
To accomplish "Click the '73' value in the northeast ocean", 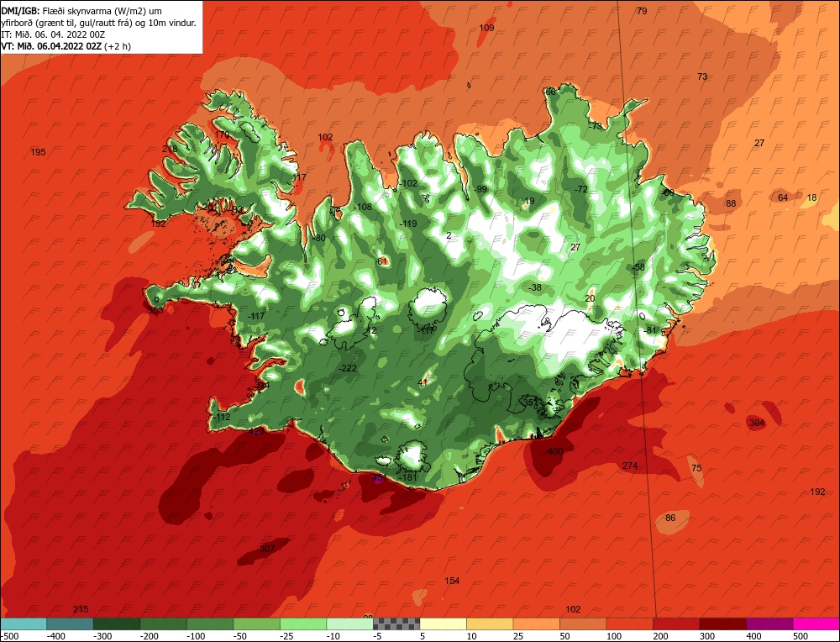I will [702, 76].
